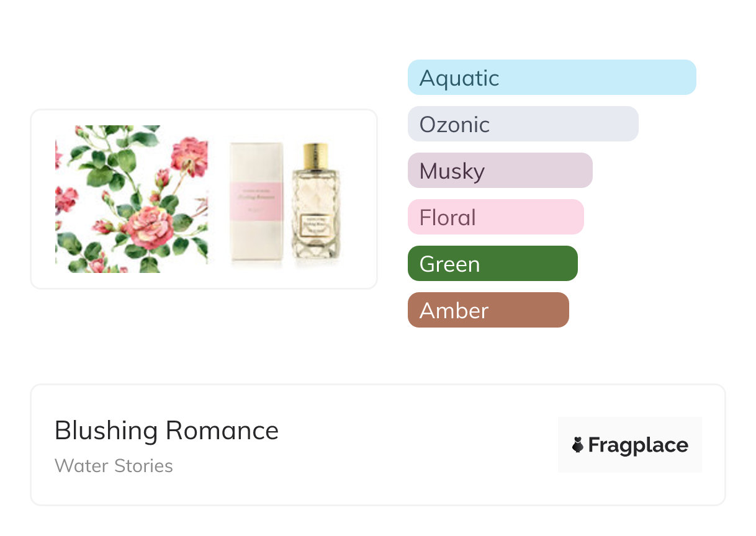Click the Green accord bar
The width and height of the screenshot is (756, 536).
[x=492, y=264]
